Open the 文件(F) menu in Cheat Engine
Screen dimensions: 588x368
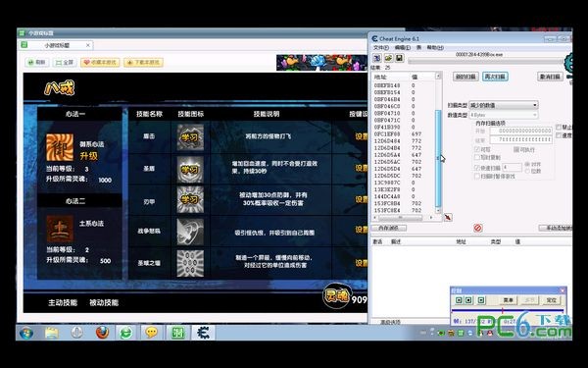[380, 48]
